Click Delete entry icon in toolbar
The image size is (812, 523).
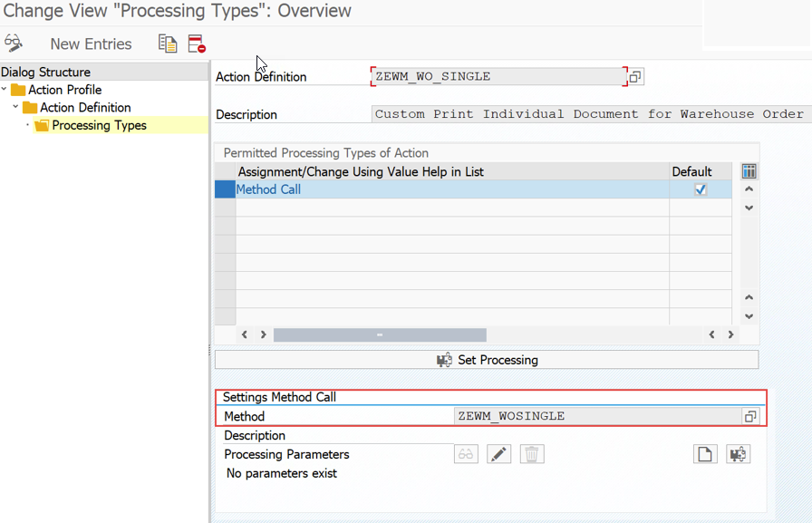(197, 44)
